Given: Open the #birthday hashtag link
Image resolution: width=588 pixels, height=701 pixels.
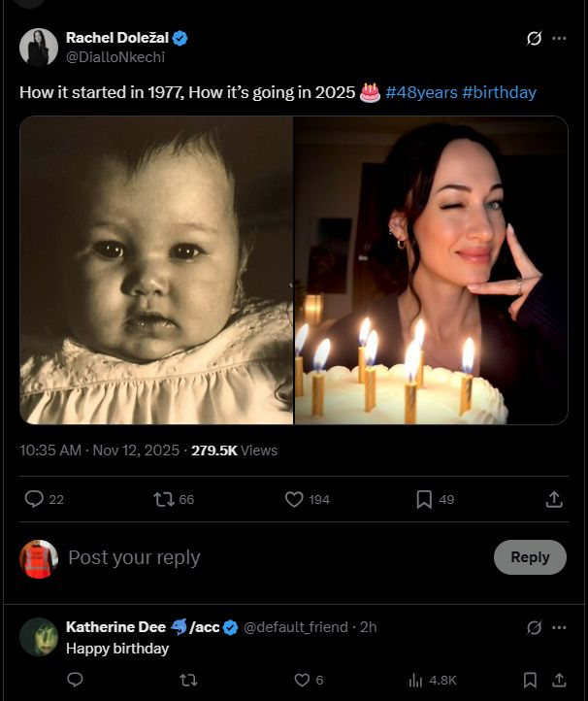Looking at the screenshot, I should 499,92.
